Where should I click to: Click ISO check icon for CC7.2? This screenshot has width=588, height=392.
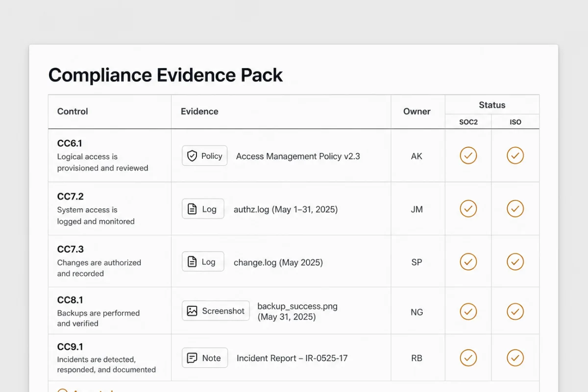[x=515, y=209]
